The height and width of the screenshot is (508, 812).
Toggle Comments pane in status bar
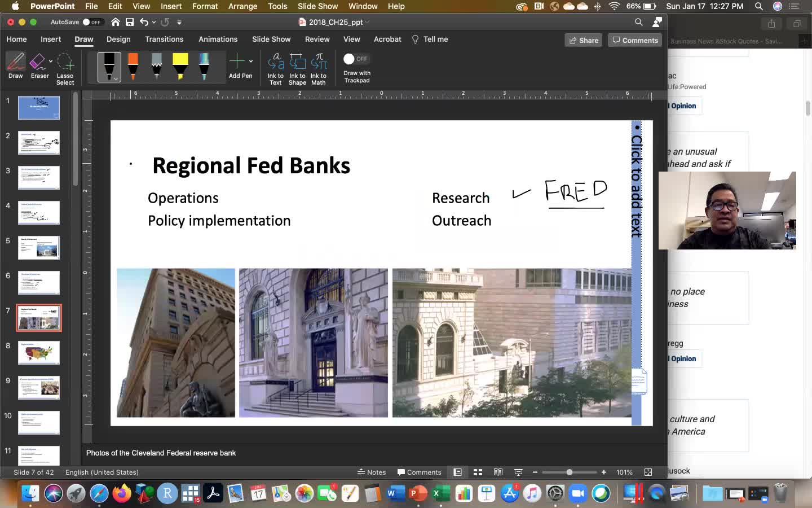click(419, 472)
